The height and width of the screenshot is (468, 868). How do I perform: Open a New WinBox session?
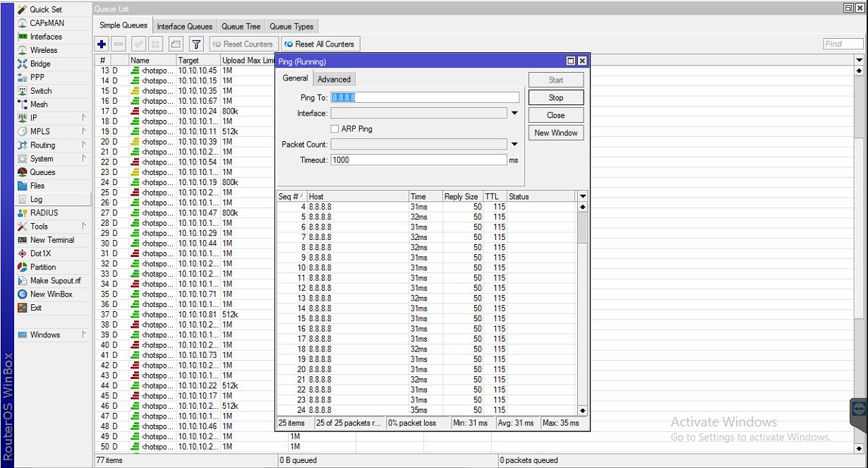click(51, 294)
